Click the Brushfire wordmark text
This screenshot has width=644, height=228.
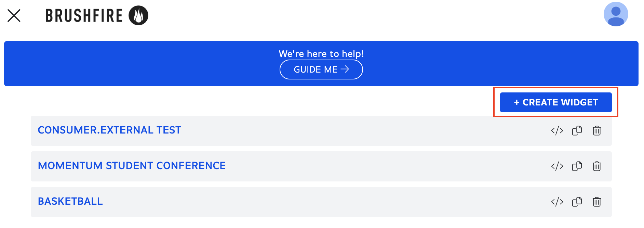click(x=84, y=16)
